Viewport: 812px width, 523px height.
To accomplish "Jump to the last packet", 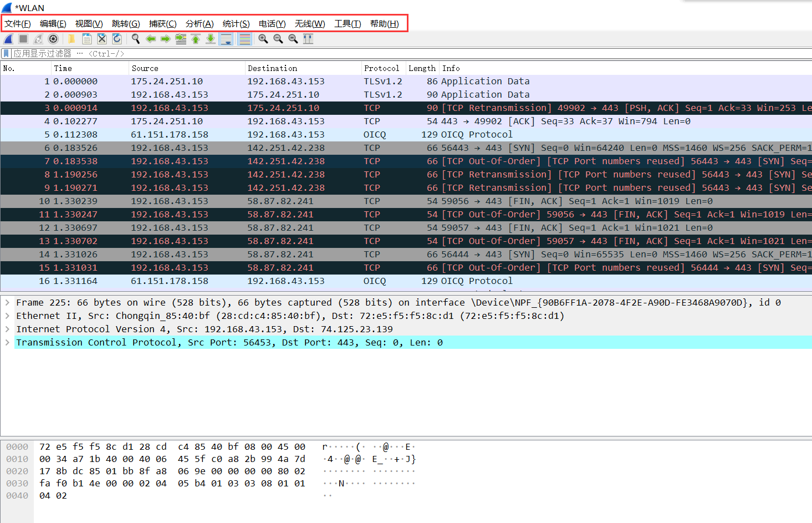I will click(x=211, y=39).
